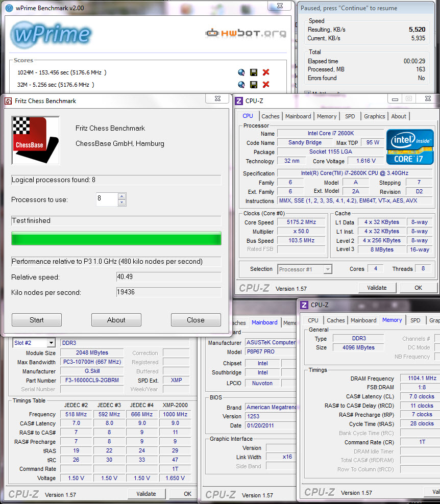440x504 pixels.
Task: Open the About tab in top CPU-Z window
Action: (399, 116)
